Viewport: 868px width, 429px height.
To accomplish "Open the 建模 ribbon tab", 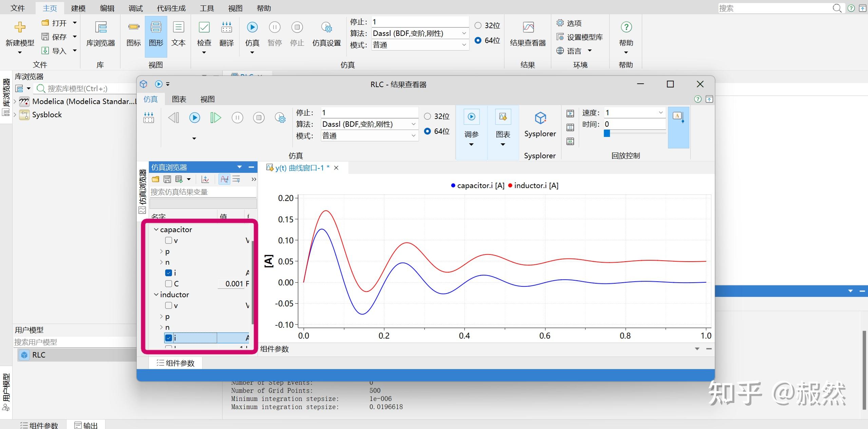I will point(78,8).
